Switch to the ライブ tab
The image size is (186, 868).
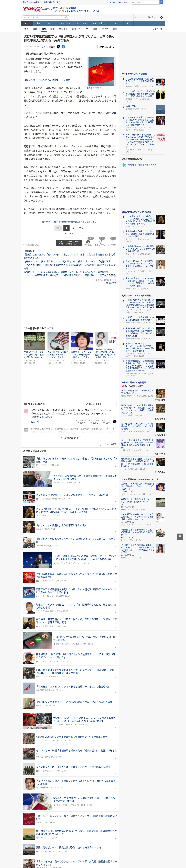49,24
